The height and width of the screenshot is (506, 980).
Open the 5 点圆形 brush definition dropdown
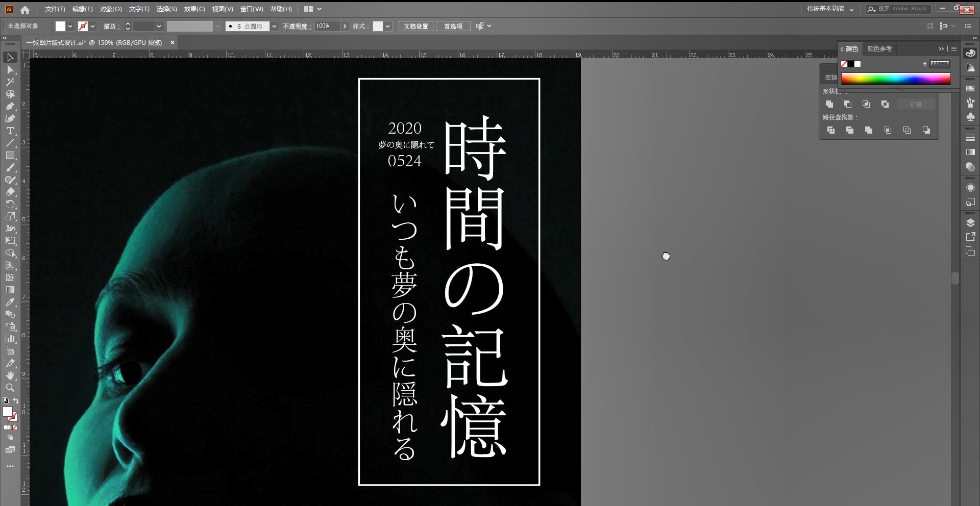[275, 27]
